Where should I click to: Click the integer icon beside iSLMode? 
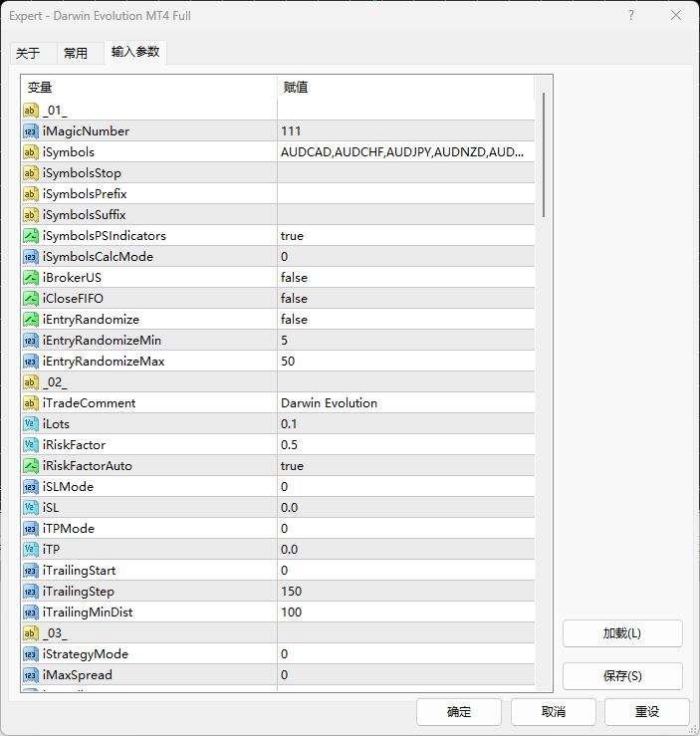(31, 487)
